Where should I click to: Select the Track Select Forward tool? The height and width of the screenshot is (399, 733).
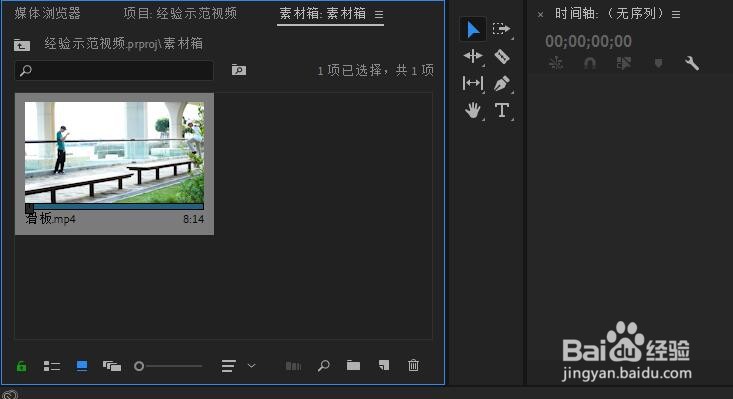pos(501,29)
